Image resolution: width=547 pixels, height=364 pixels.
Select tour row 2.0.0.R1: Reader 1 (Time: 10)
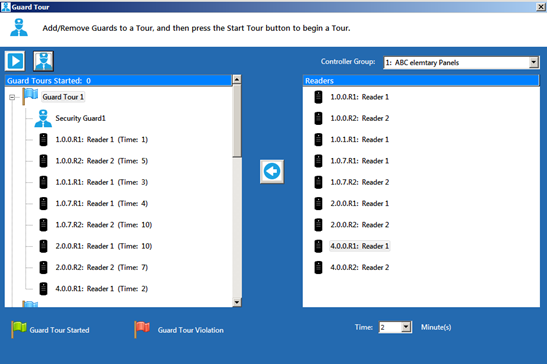click(x=104, y=246)
